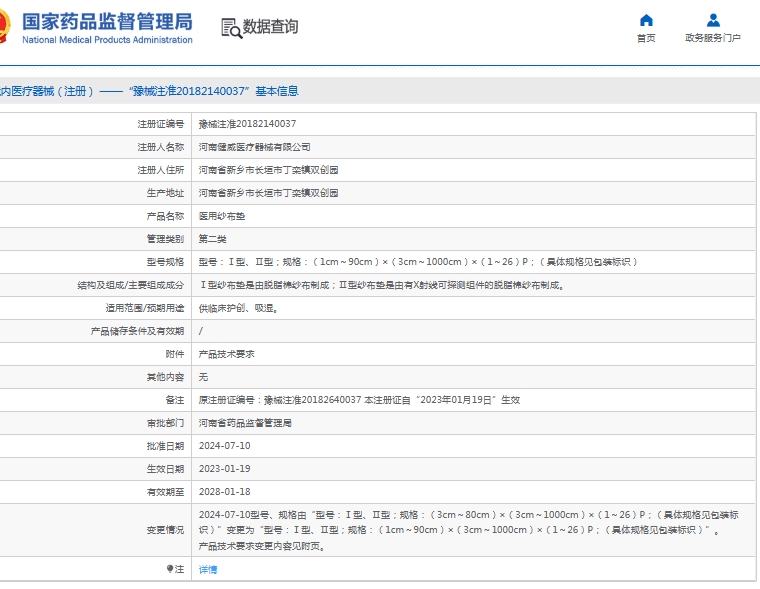This screenshot has height=589, width=760.
Task: Click the 管理类别 label
Action: (165, 239)
